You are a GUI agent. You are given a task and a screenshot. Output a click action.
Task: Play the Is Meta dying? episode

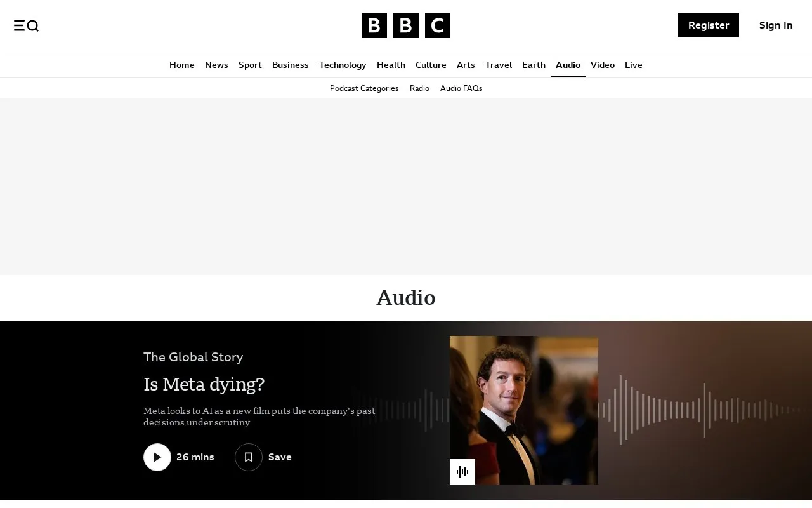(157, 457)
